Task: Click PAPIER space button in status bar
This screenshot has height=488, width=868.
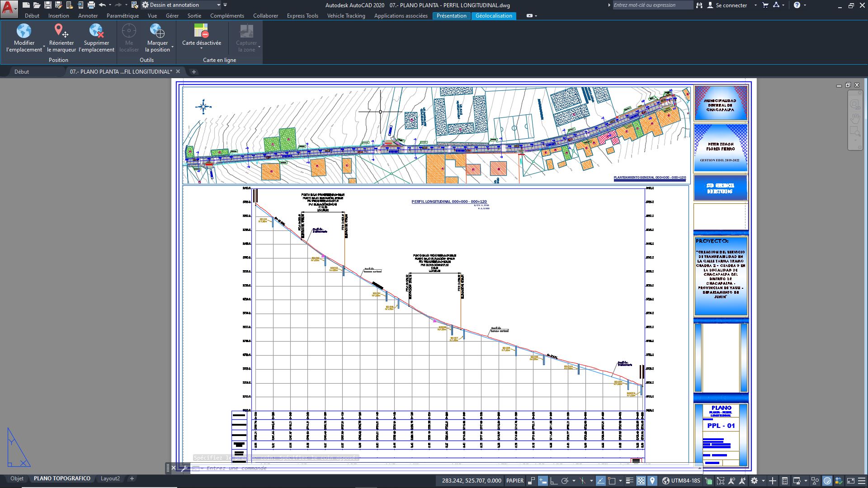Action: click(x=514, y=481)
